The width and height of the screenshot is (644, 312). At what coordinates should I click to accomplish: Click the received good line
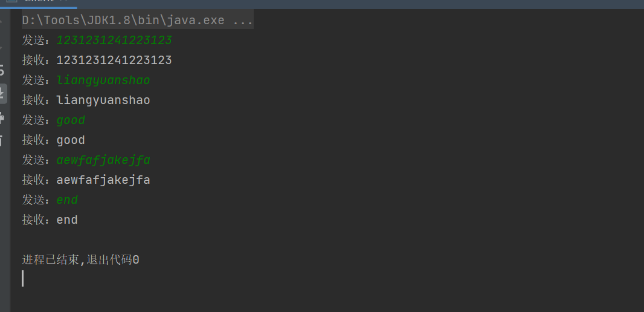coord(71,140)
